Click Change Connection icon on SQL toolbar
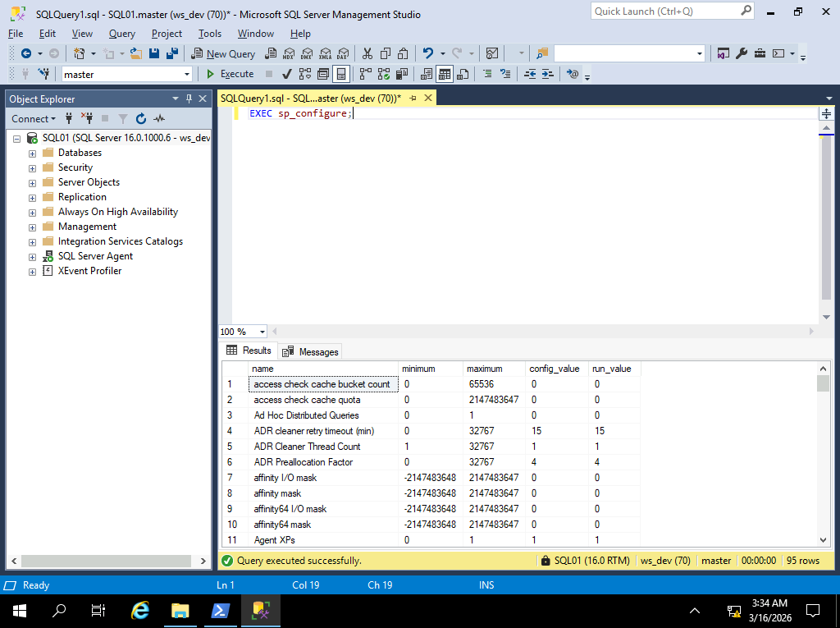This screenshot has height=628, width=840. pos(44,74)
